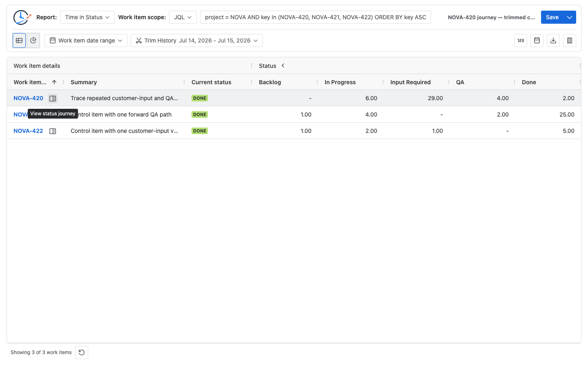588x368 pixels.
Task: Open the Trim History date dropdown
Action: (x=197, y=40)
